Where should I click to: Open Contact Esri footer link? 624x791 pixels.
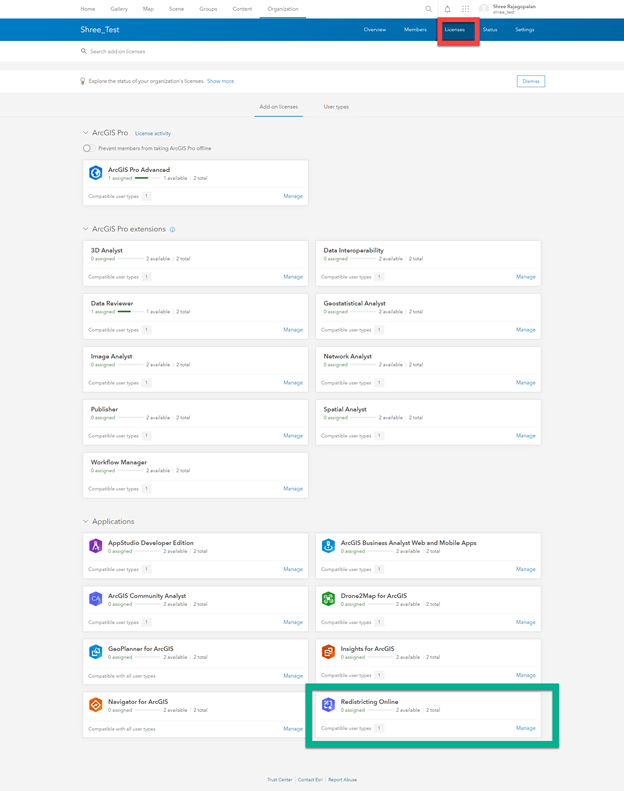(x=310, y=780)
